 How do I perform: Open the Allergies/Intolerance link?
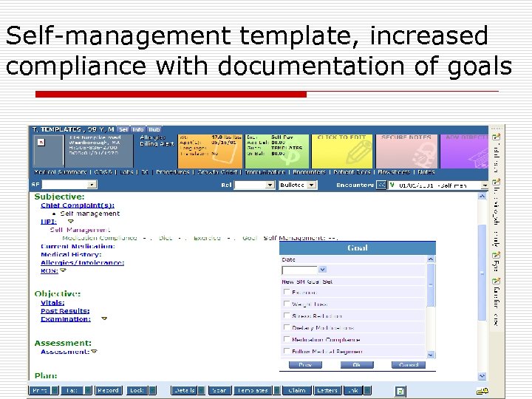83,262
